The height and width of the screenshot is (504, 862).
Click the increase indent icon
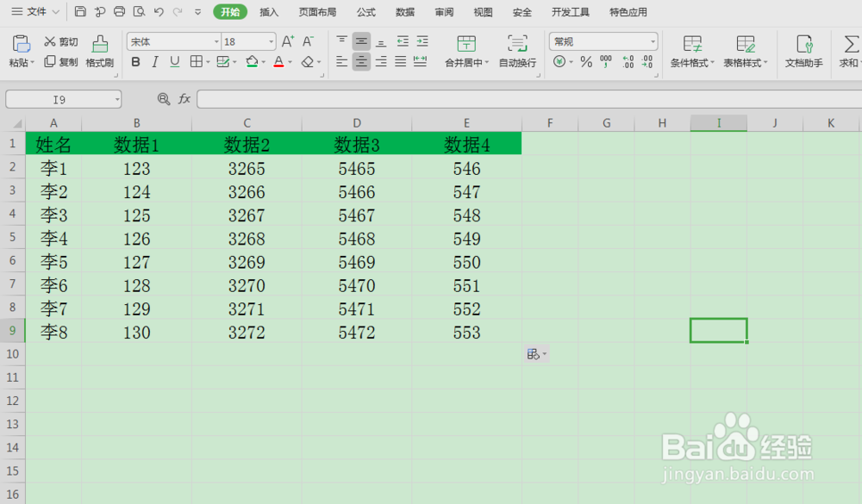tap(422, 41)
